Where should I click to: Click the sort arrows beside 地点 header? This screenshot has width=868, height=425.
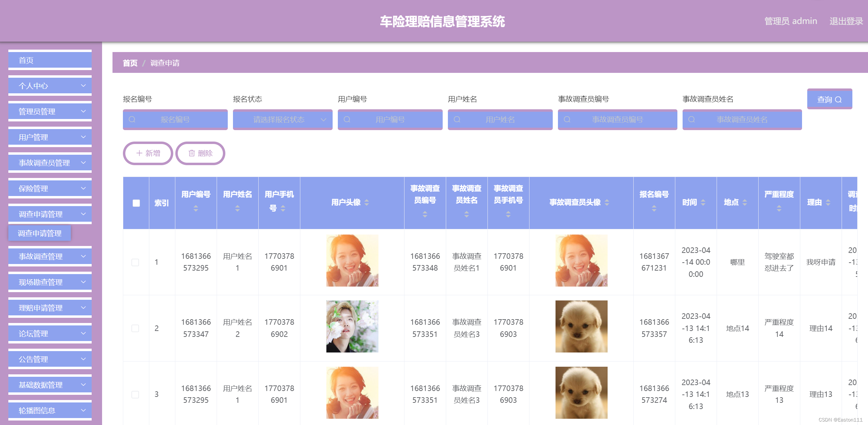[745, 202]
